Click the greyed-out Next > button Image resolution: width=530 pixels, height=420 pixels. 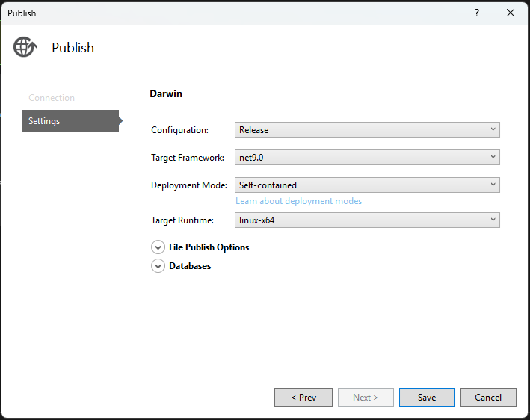[x=366, y=398]
